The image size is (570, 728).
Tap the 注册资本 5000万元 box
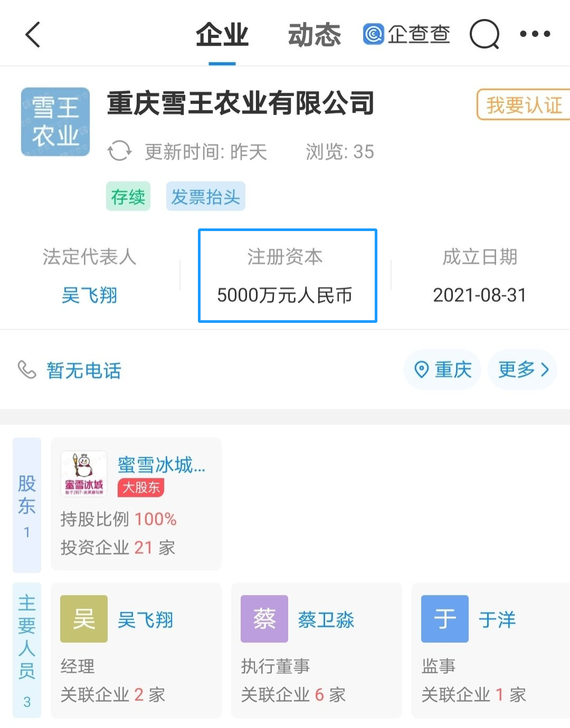tap(288, 275)
